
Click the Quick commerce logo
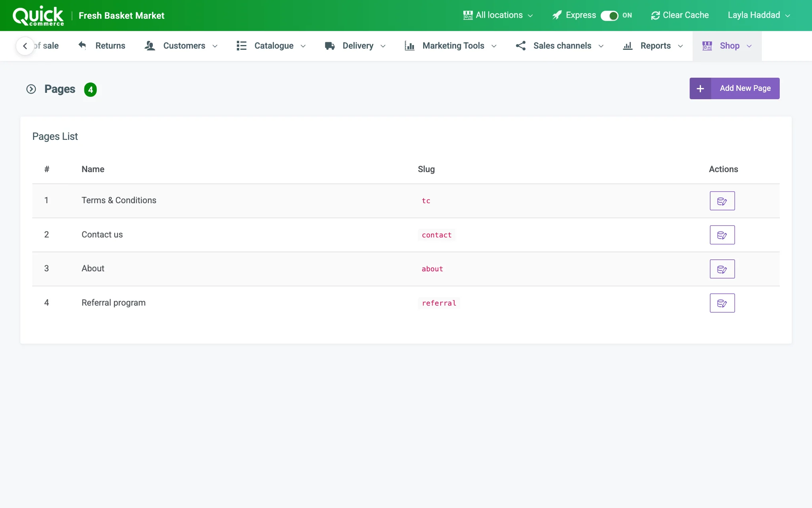pyautogui.click(x=38, y=16)
